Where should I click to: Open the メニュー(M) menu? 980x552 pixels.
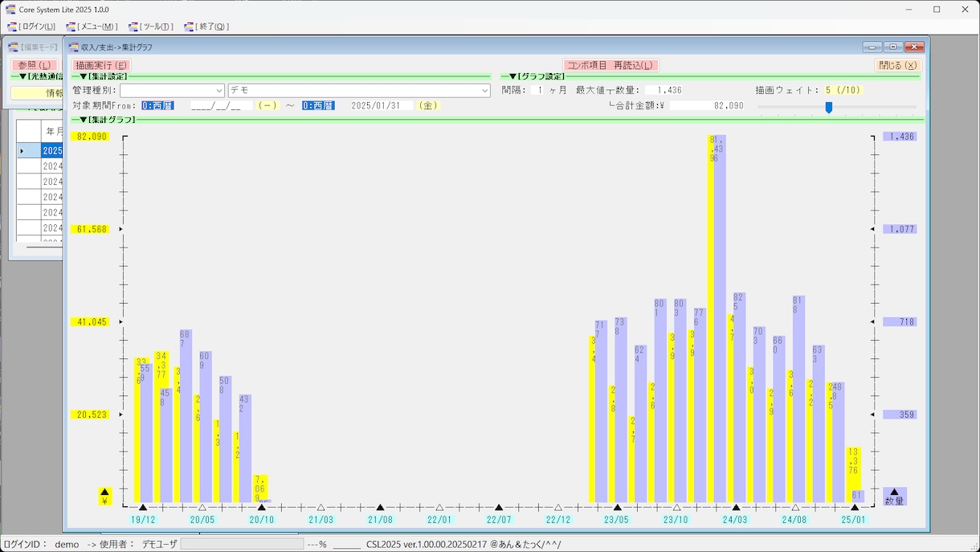pos(93,27)
